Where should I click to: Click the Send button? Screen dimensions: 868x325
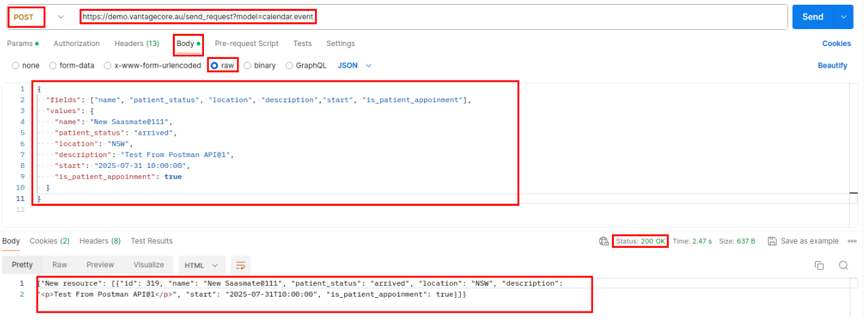click(x=812, y=17)
